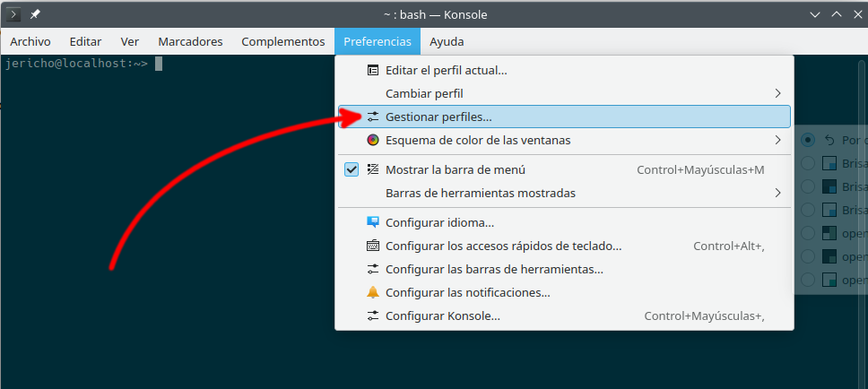This screenshot has height=389, width=868.
Task: Click the Configurar Konsole settings icon
Action: pyautogui.click(x=373, y=316)
